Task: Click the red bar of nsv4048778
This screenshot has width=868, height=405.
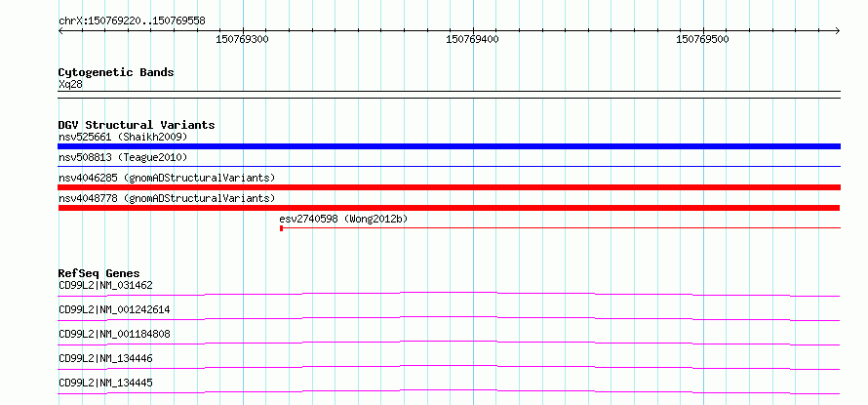Action: click(449, 208)
